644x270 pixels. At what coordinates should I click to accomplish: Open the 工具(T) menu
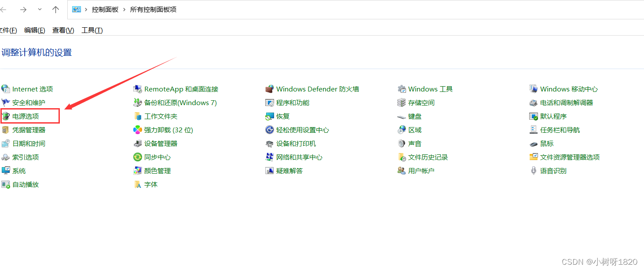tap(92, 30)
